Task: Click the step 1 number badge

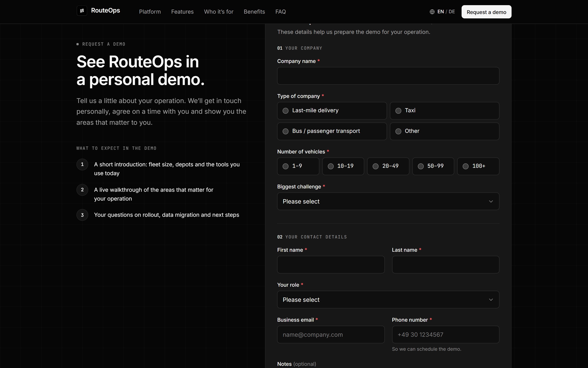Action: (82, 164)
